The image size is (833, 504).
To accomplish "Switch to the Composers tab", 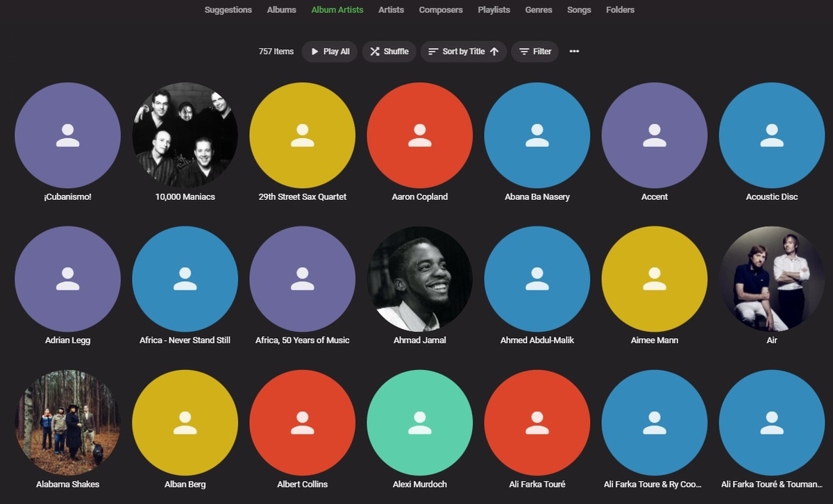I will pyautogui.click(x=441, y=10).
